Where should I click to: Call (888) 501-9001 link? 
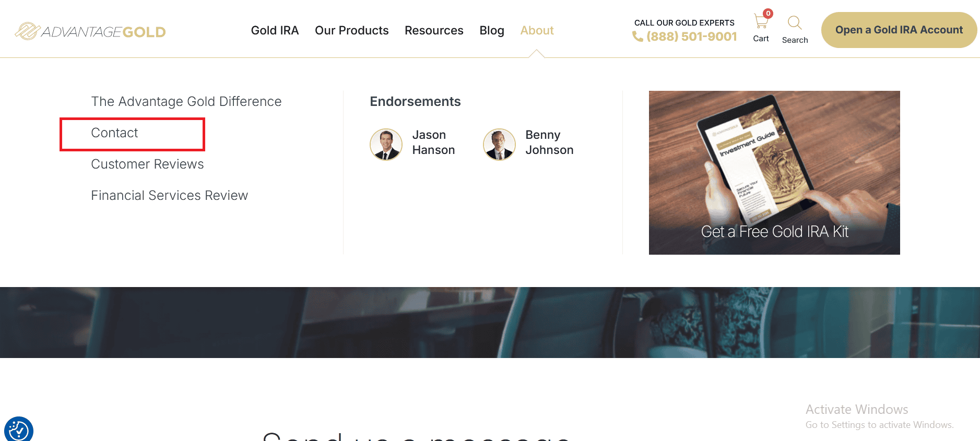click(691, 37)
